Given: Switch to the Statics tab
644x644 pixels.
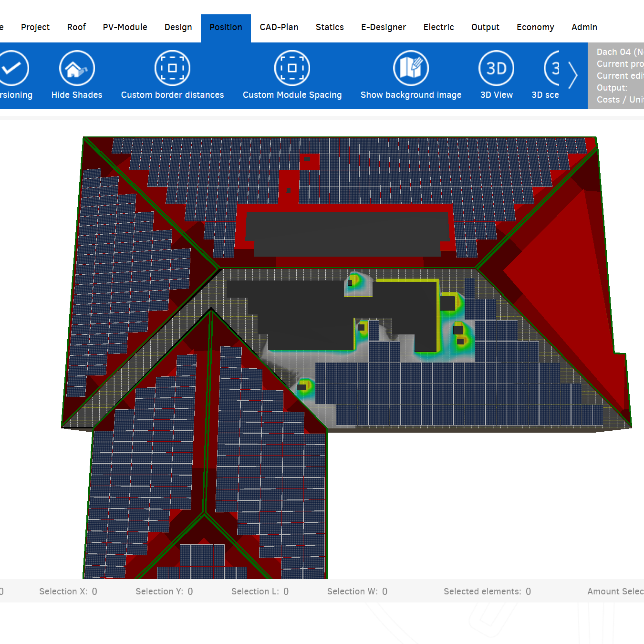Looking at the screenshot, I should [x=330, y=27].
